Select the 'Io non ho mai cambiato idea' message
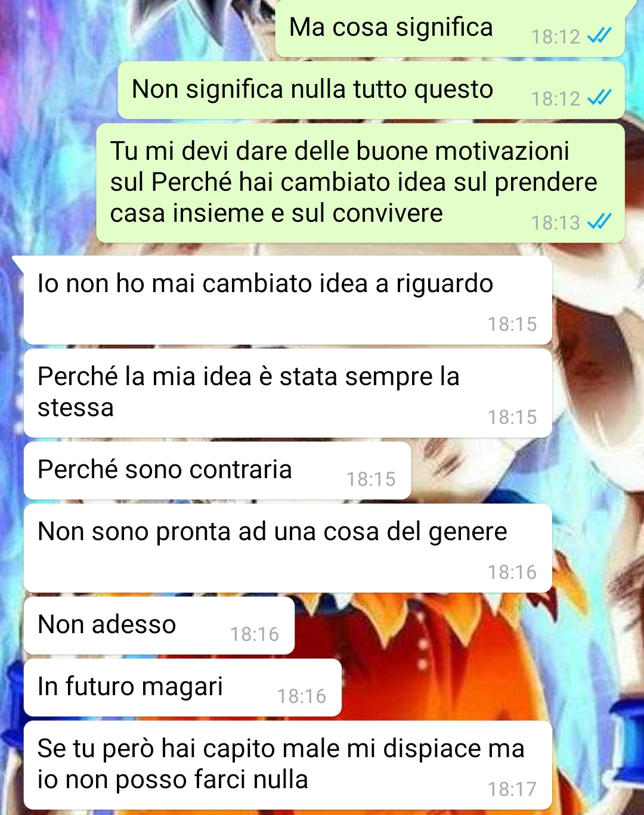Screen dimensions: 644x815 click(x=287, y=300)
